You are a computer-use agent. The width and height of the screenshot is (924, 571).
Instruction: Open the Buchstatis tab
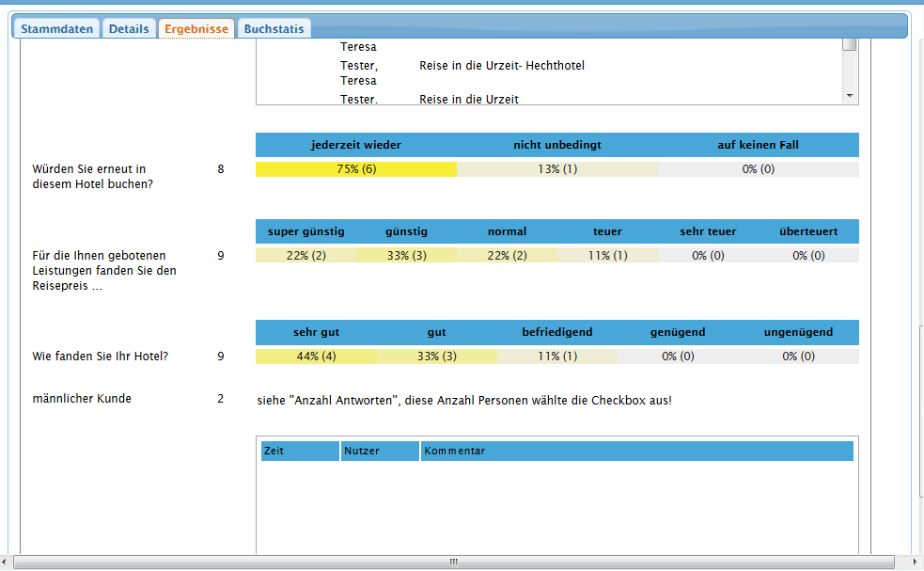click(x=274, y=29)
